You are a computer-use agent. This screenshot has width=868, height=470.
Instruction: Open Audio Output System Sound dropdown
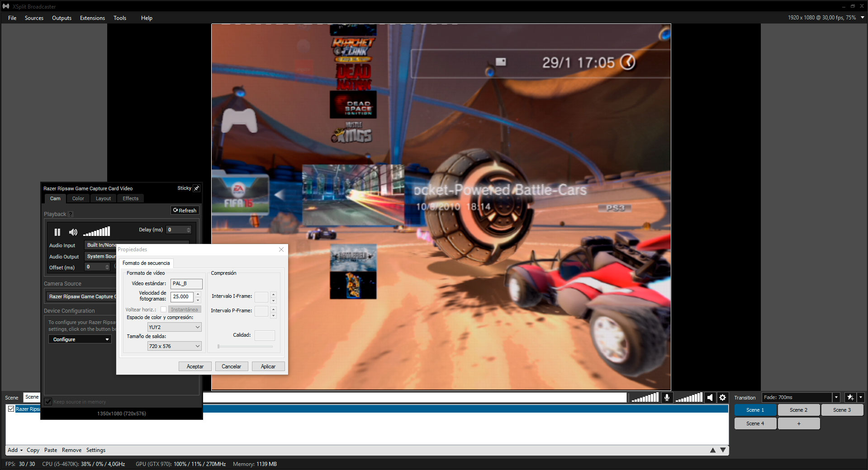point(101,256)
